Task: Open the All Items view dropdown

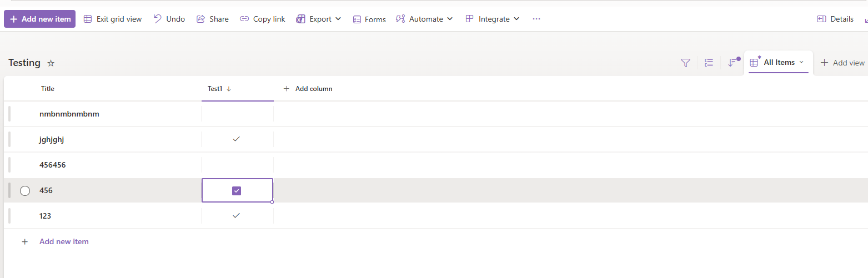Action: [778, 62]
